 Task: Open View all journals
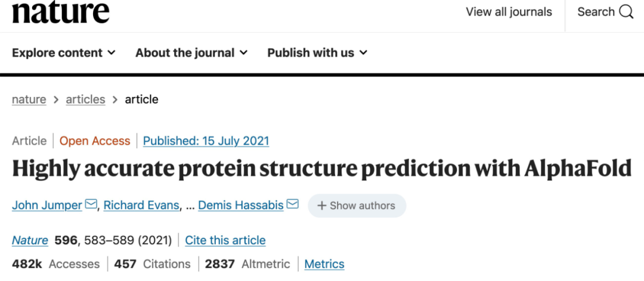click(x=509, y=12)
